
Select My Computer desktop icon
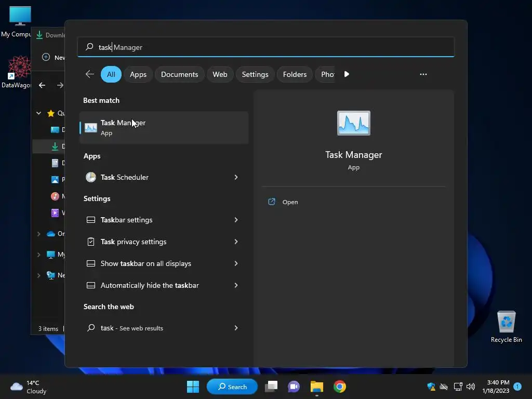(16, 22)
